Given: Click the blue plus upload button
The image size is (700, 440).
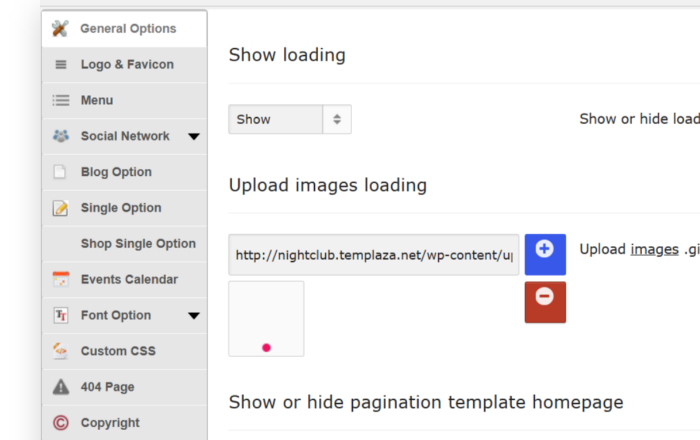Looking at the screenshot, I should pyautogui.click(x=545, y=254).
